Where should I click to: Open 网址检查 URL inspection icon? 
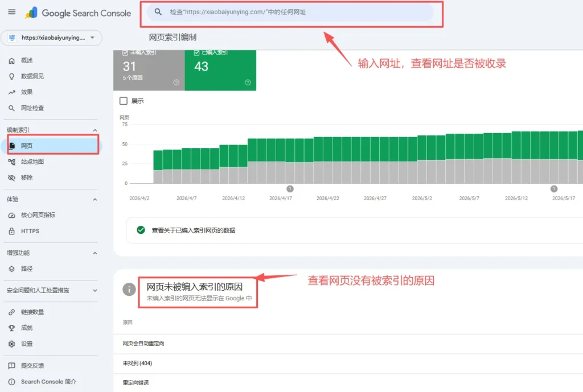[11, 108]
